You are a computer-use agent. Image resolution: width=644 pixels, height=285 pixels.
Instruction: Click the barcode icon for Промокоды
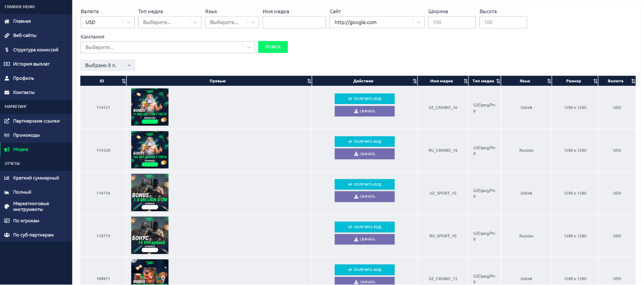(7, 135)
